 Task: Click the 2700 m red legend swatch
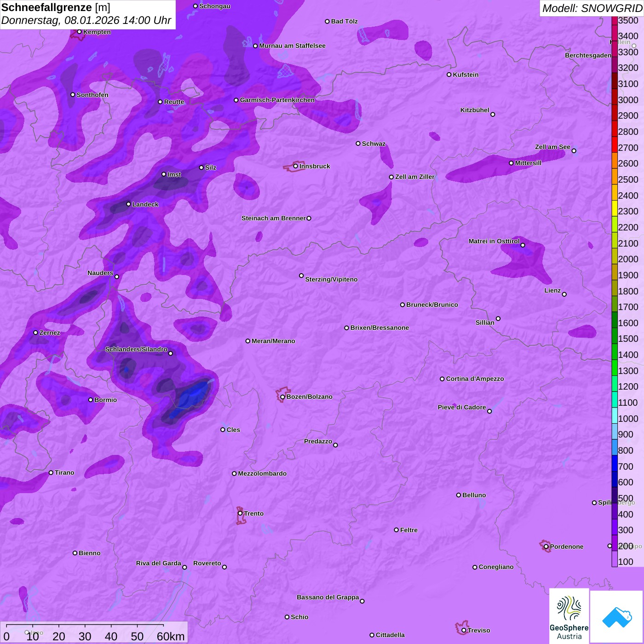(615, 144)
